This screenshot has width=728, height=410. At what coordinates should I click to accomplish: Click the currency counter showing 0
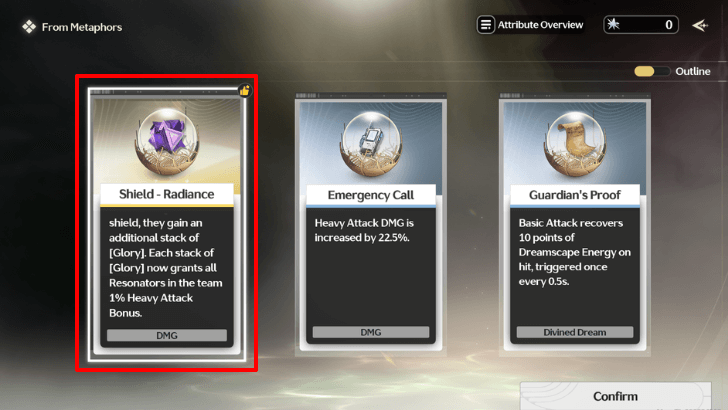pyautogui.click(x=641, y=25)
